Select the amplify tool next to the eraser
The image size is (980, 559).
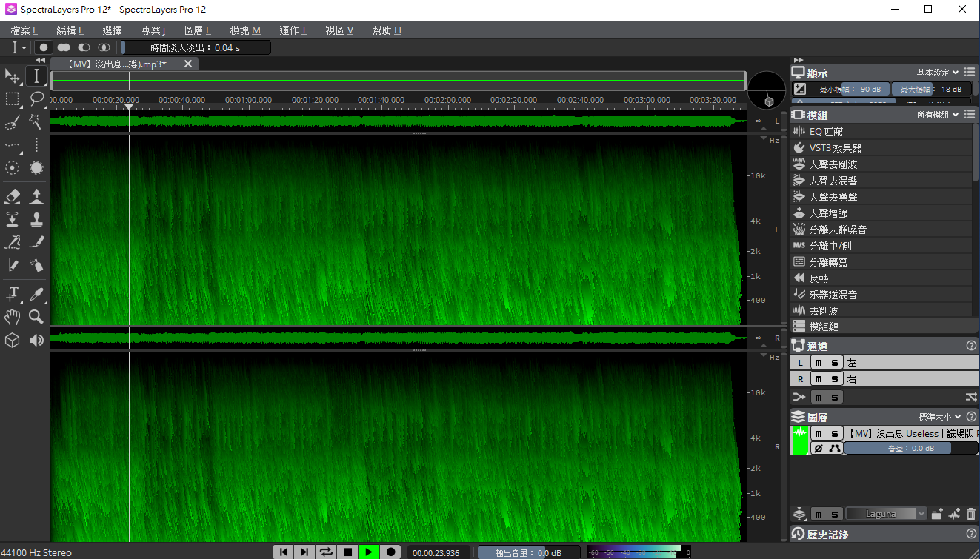click(36, 196)
